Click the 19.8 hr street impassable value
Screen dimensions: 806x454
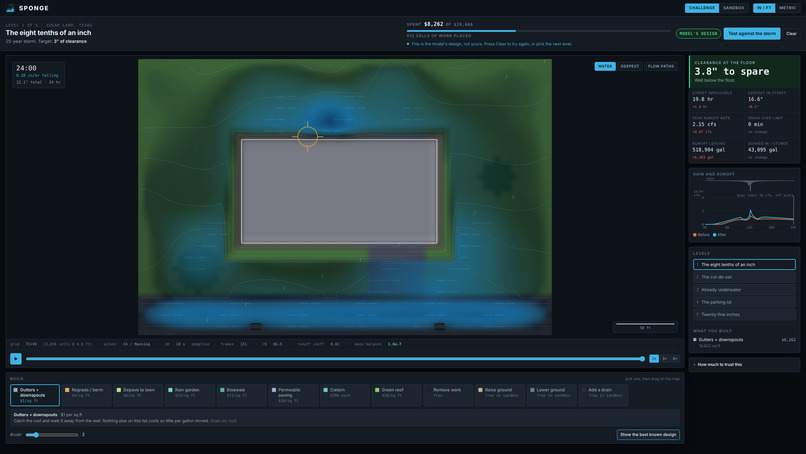702,99
